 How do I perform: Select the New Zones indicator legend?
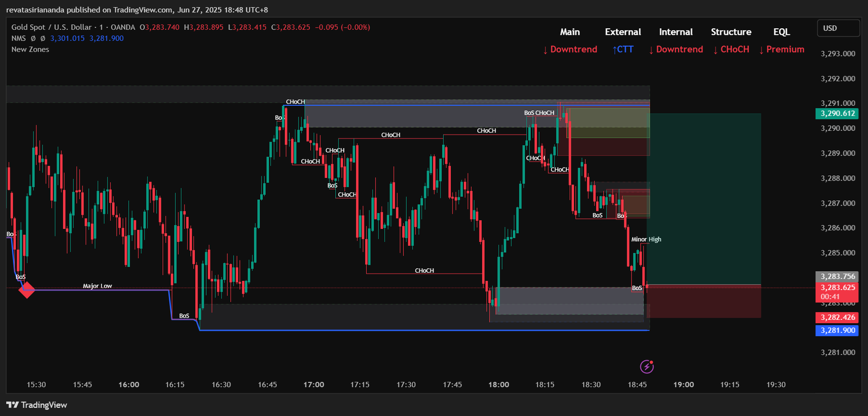pyautogui.click(x=30, y=49)
